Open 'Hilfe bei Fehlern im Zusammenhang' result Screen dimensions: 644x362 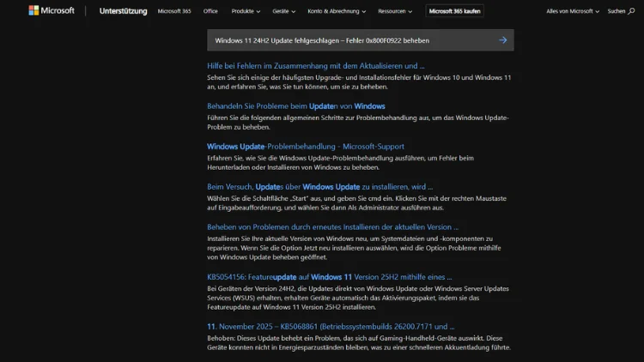[316, 66]
